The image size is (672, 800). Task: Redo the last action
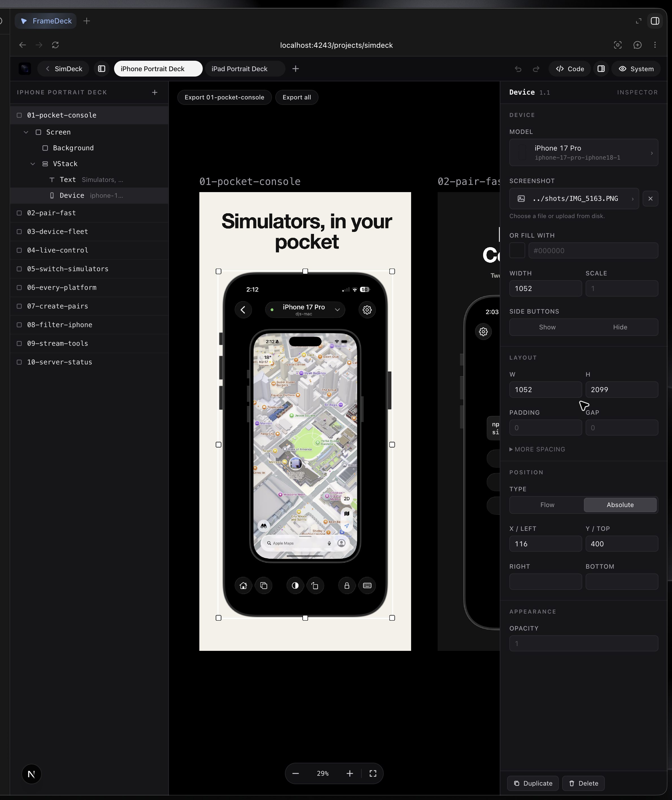coord(536,69)
